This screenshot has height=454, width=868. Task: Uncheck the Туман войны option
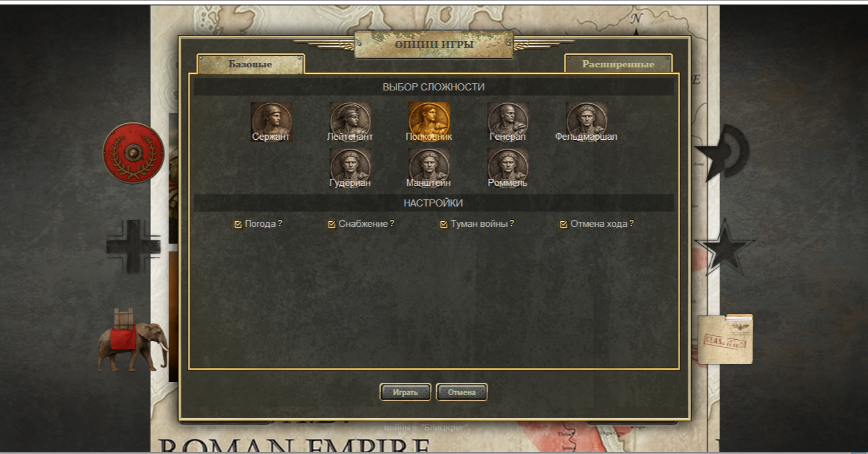pos(444,224)
